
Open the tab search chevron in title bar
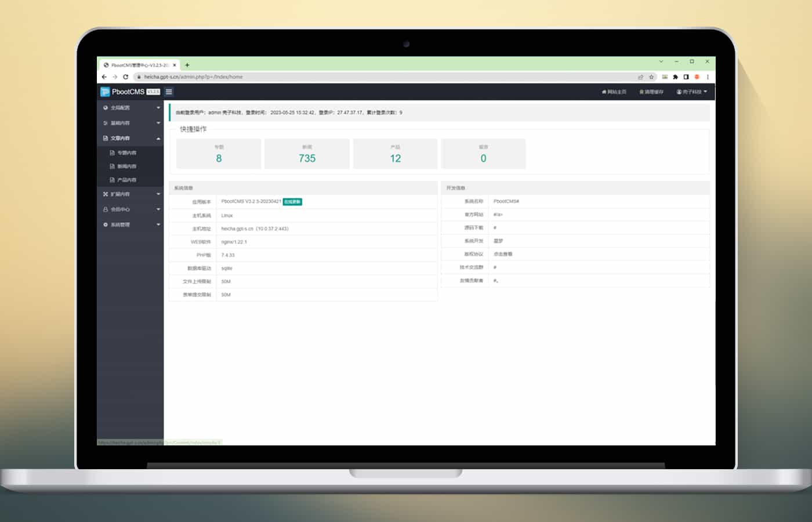(661, 61)
